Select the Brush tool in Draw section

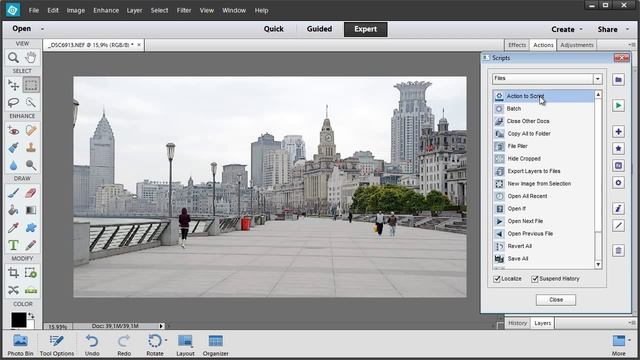[13, 193]
